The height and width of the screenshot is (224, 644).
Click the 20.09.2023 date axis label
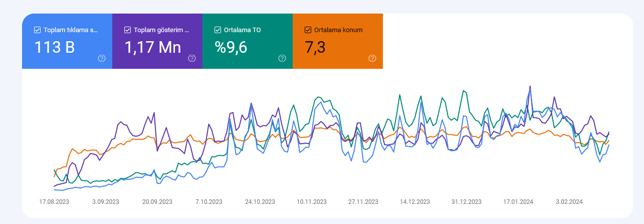[157, 202]
